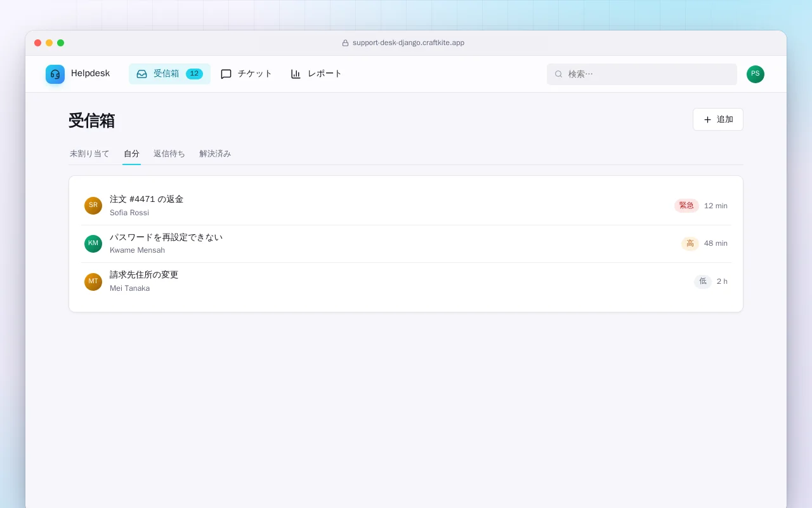The image size is (812, 508).
Task: Click the 追加 button
Action: pos(718,119)
